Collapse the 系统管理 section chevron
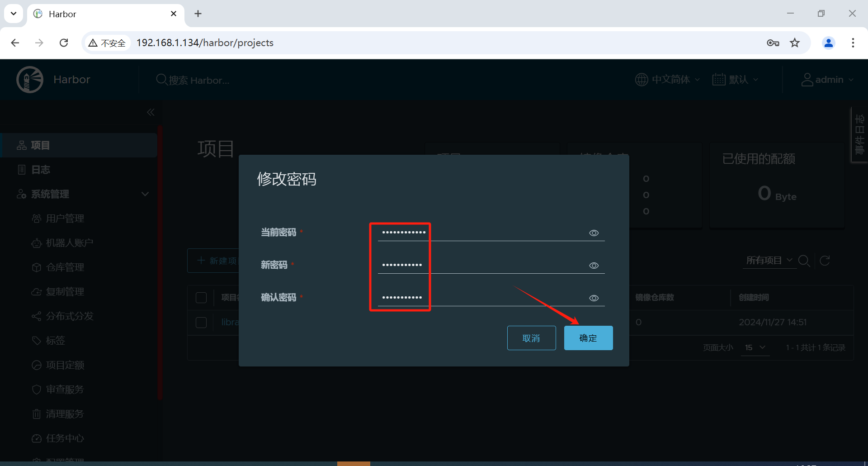The width and height of the screenshot is (868, 466). (x=145, y=194)
